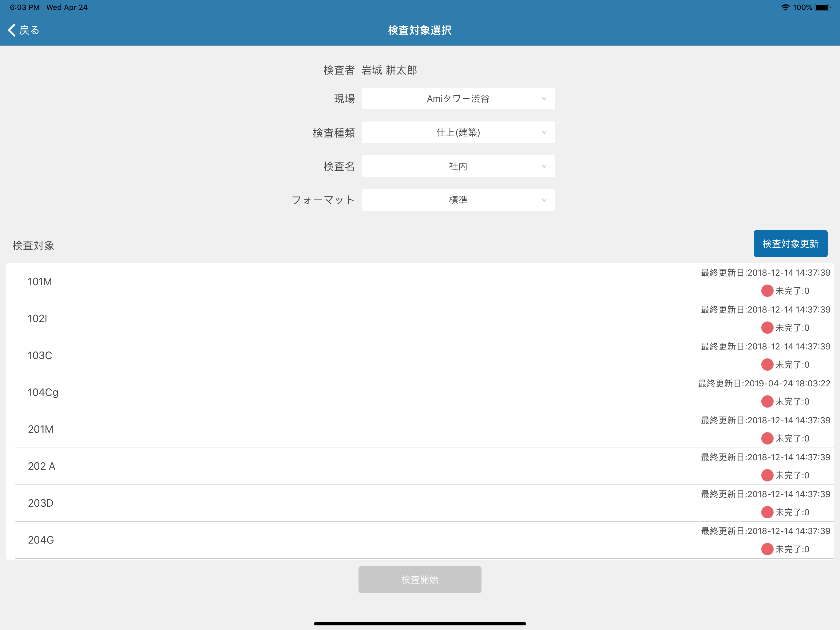Click the 検査対象更新 button
Viewport: 840px width, 630px height.
(x=790, y=244)
